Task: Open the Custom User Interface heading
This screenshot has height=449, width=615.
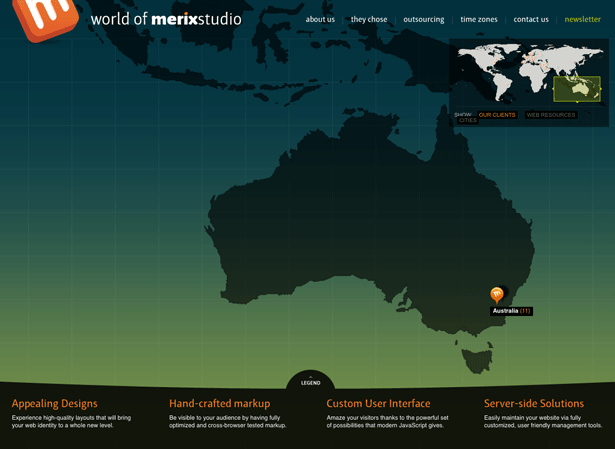Action: click(378, 404)
